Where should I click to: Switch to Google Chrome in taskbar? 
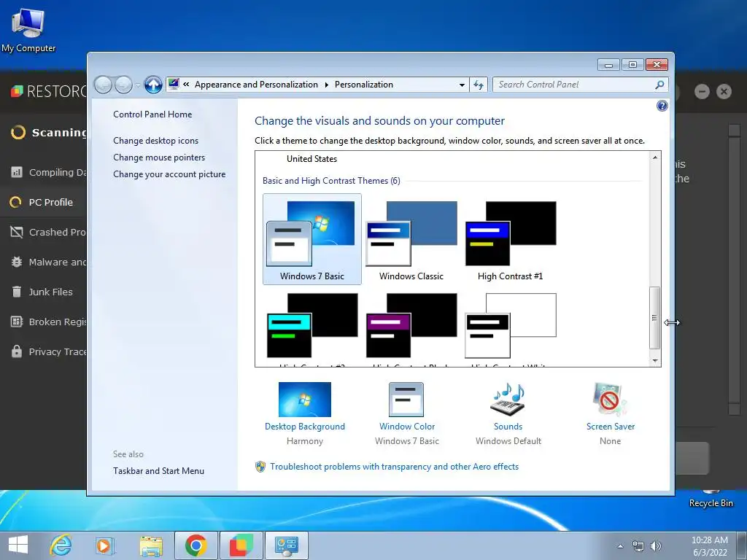tap(196, 545)
